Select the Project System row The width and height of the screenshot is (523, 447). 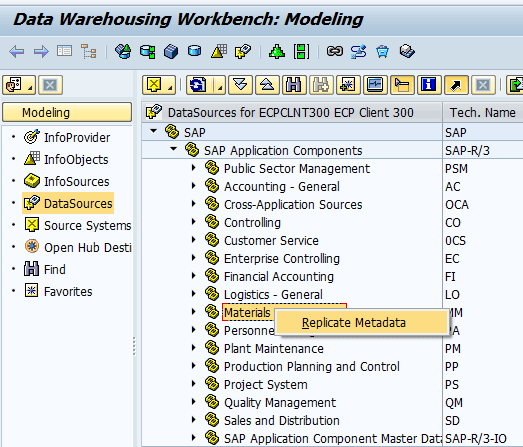[x=266, y=385]
